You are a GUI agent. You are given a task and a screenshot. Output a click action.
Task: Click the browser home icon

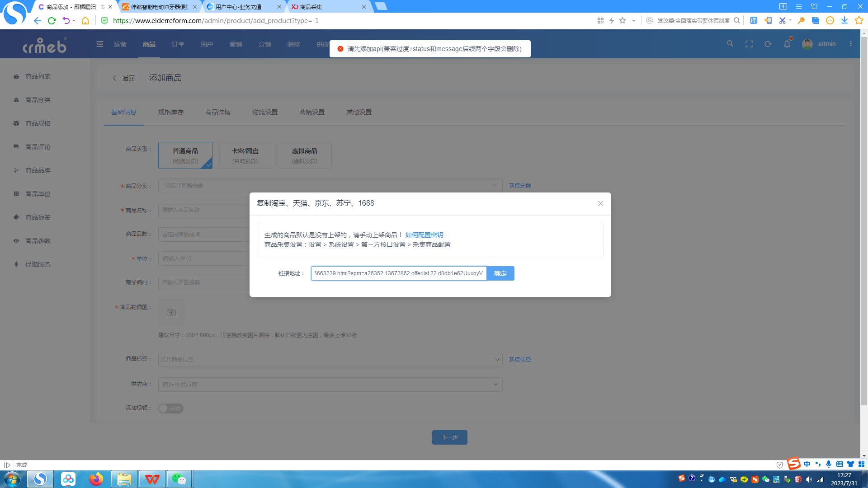(85, 21)
